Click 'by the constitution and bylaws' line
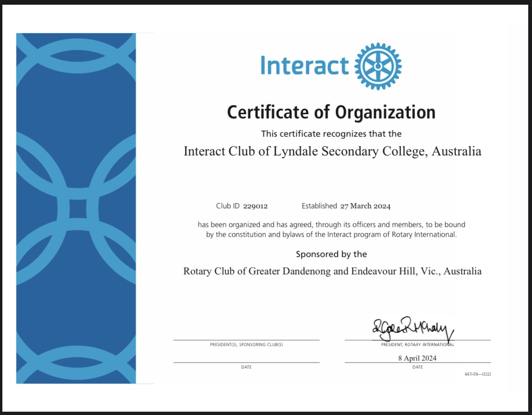Screen dimensions: 532x415 (331, 235)
